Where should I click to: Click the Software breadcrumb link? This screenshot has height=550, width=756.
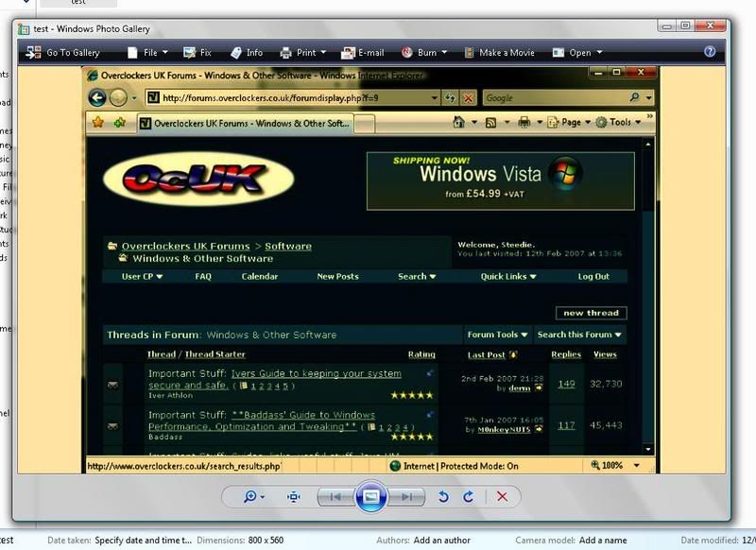point(288,246)
